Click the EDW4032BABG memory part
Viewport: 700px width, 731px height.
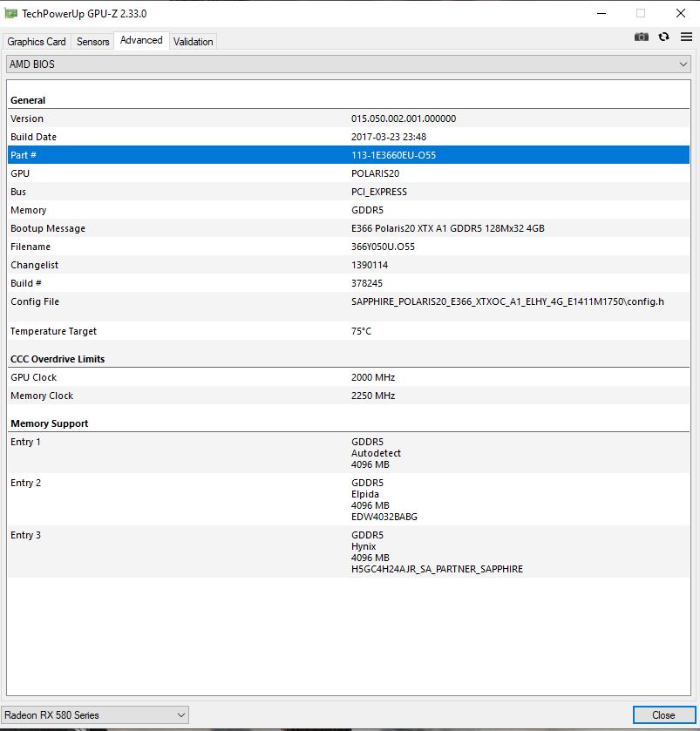pos(384,517)
